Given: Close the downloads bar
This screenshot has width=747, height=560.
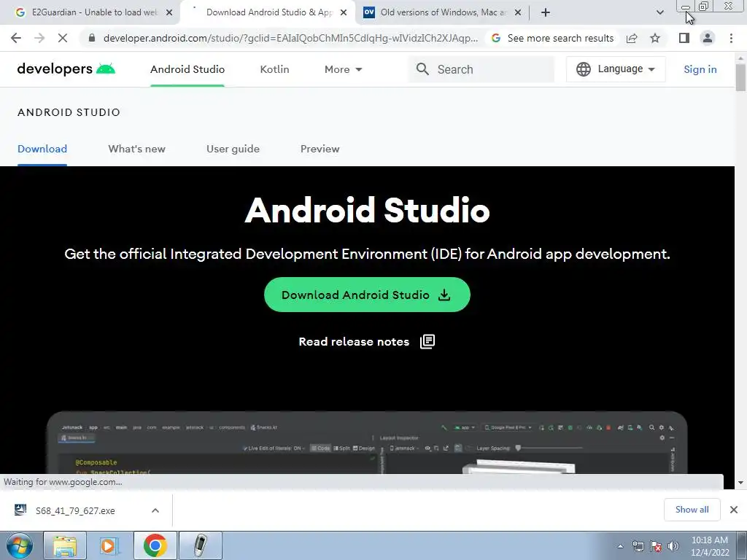Looking at the screenshot, I should pos(734,510).
